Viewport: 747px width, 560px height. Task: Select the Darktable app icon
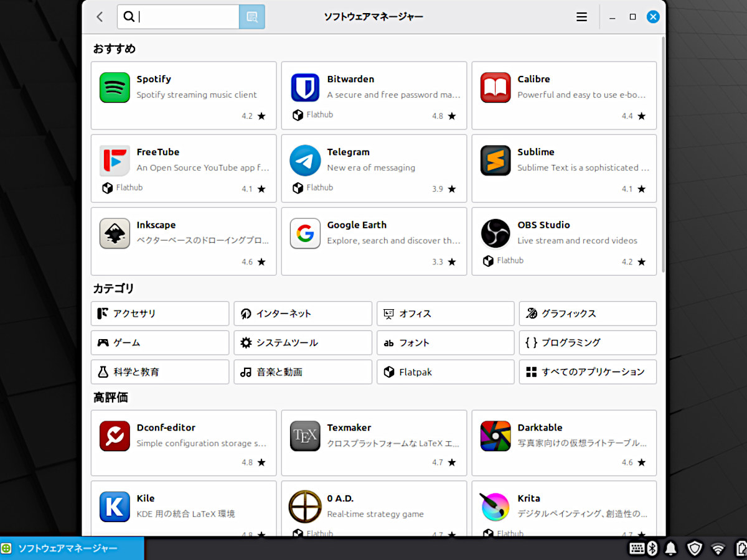496,436
